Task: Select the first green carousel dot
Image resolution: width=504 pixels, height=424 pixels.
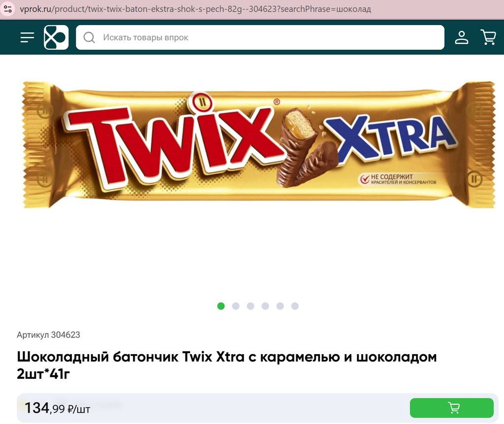Action: click(221, 306)
